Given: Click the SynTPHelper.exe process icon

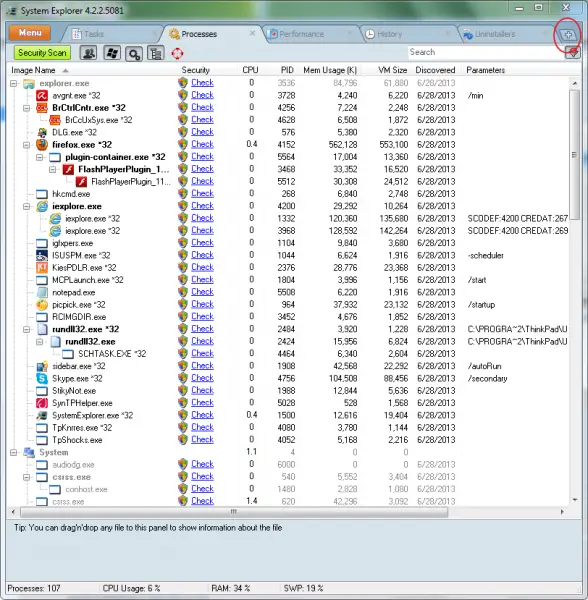Looking at the screenshot, I should click(x=42, y=403).
